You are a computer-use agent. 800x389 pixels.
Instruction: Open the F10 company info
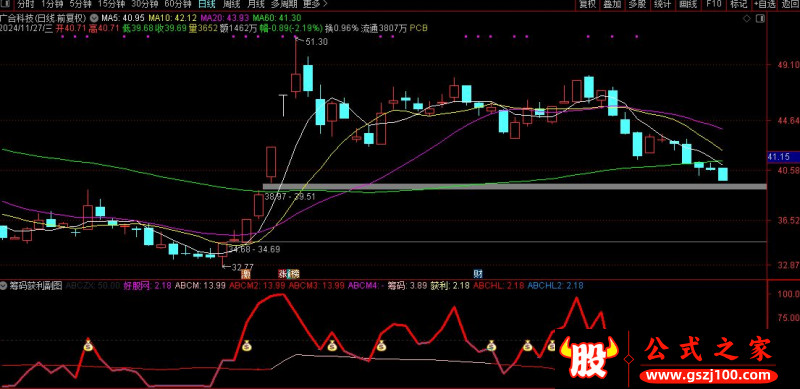[x=714, y=5]
